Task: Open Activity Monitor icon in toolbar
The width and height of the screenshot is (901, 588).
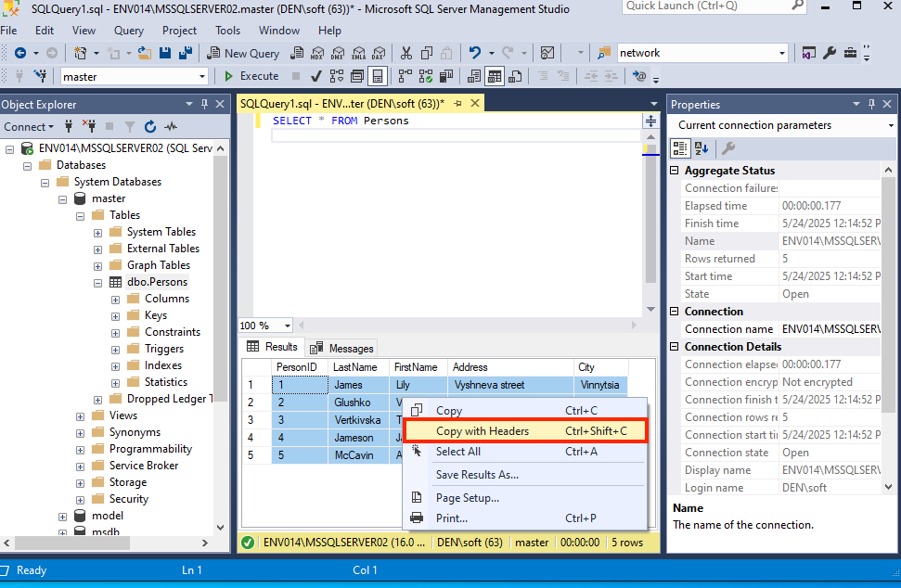Action: coord(547,53)
